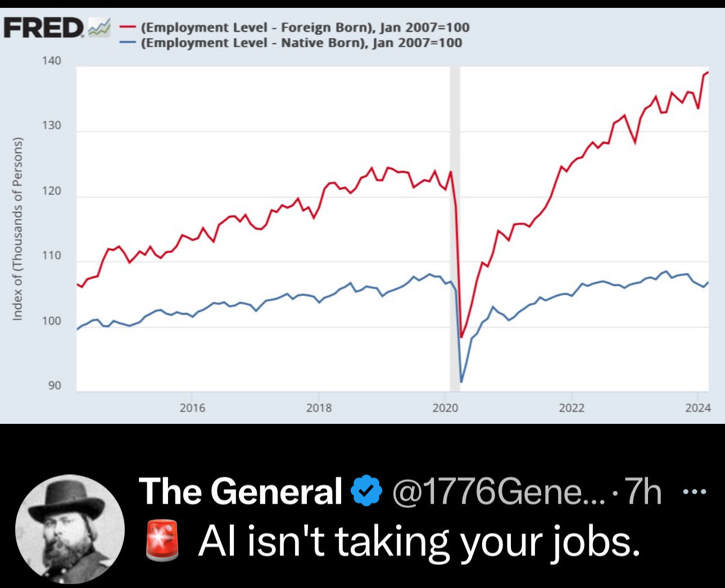The width and height of the screenshot is (725, 588).
Task: Click the 2024 x-axis label
Action: pos(697,408)
